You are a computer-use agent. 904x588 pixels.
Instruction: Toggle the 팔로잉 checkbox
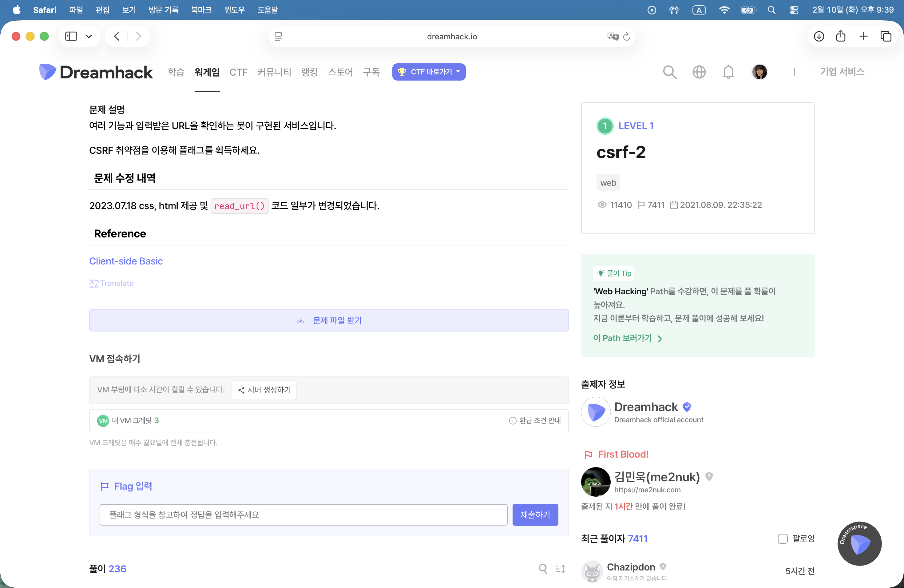[x=783, y=538]
